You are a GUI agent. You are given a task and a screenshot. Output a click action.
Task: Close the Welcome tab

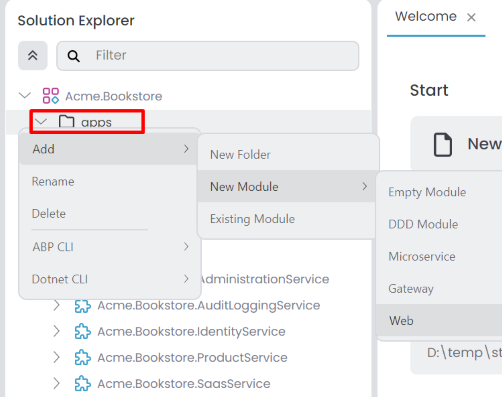click(x=471, y=17)
